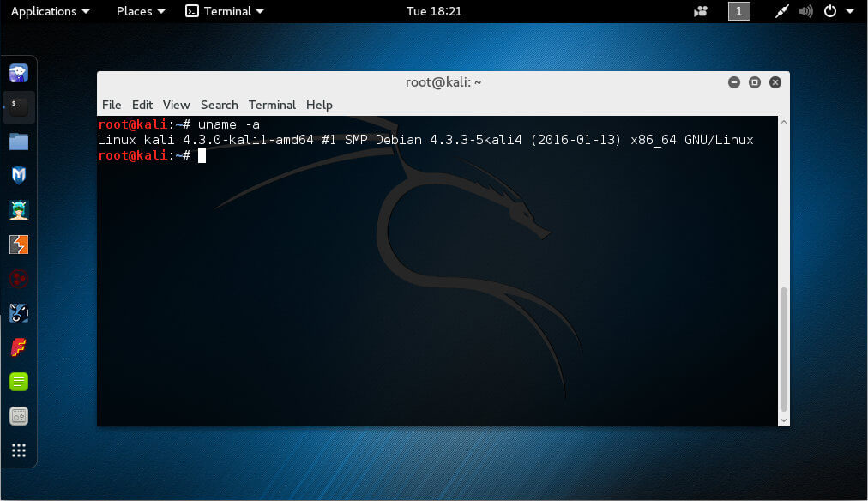Launch Firefox from the favorites dock
Image resolution: width=868 pixels, height=501 pixels.
coord(19,72)
